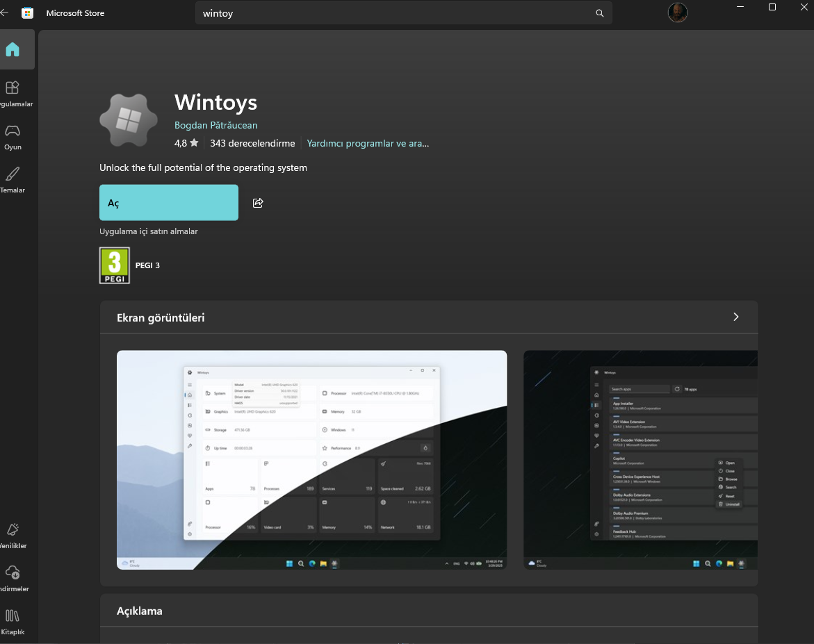Click the Uygulama içi satın almalar text
Image resolution: width=814 pixels, height=644 pixels.
click(149, 231)
